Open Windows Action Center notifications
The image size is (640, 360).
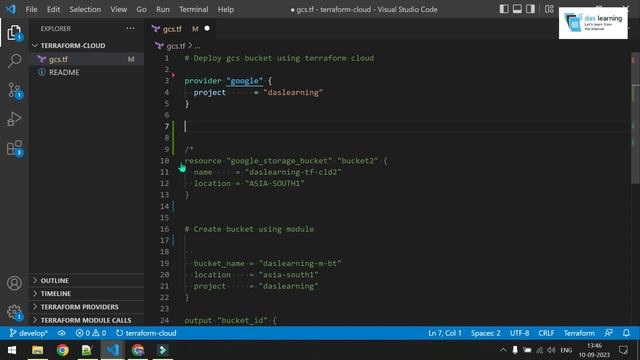coord(623,350)
